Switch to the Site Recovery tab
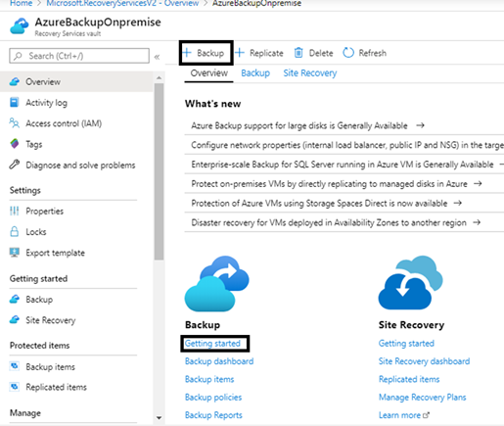Viewport: 504px width, 426px height. pyautogui.click(x=310, y=73)
